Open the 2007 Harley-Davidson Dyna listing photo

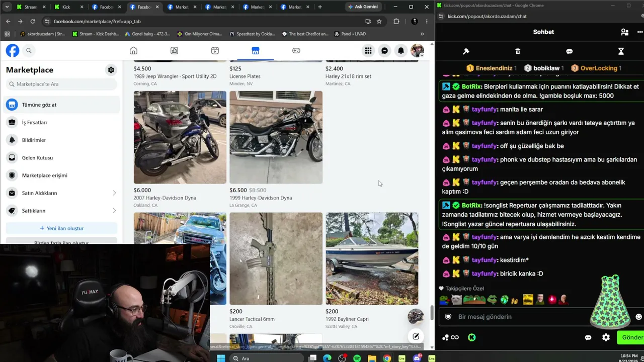pyautogui.click(x=180, y=137)
